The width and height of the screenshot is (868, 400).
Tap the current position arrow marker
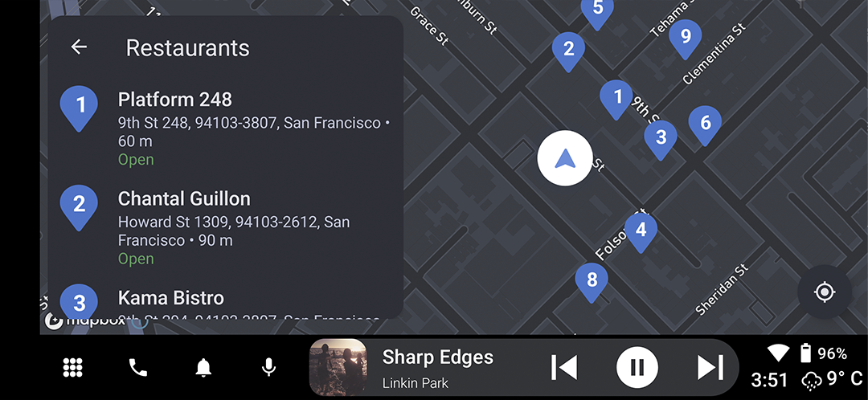[565, 158]
